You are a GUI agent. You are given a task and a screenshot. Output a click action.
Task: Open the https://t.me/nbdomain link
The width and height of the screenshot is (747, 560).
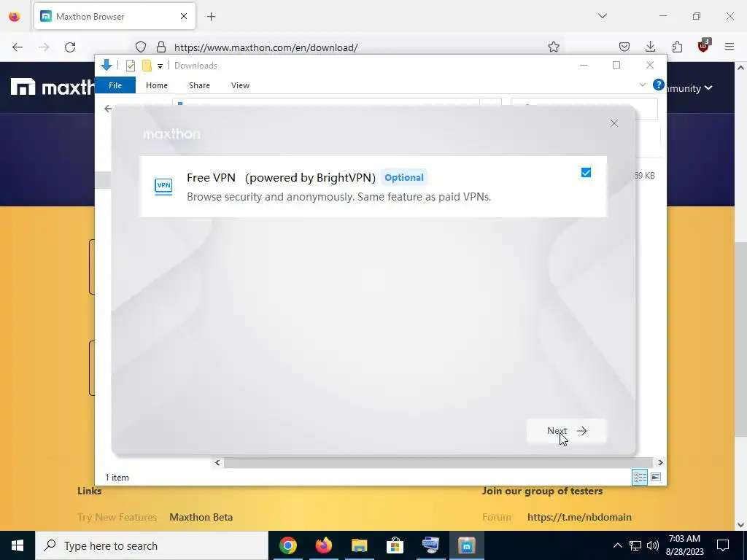[579, 517]
